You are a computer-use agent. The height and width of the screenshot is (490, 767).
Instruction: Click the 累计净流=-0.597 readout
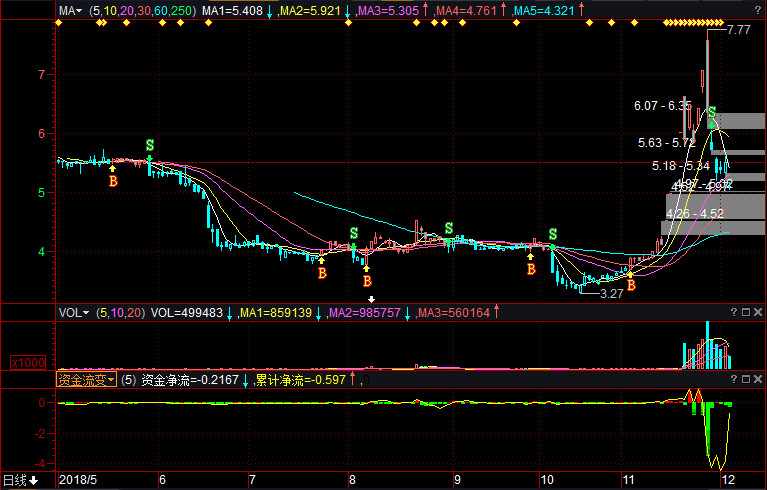[301, 380]
